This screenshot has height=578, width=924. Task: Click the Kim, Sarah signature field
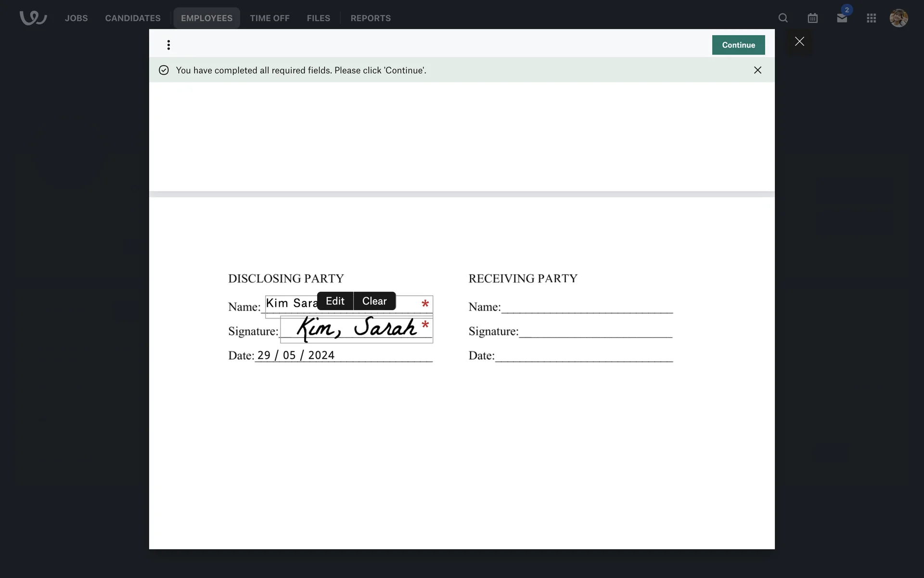tap(356, 328)
